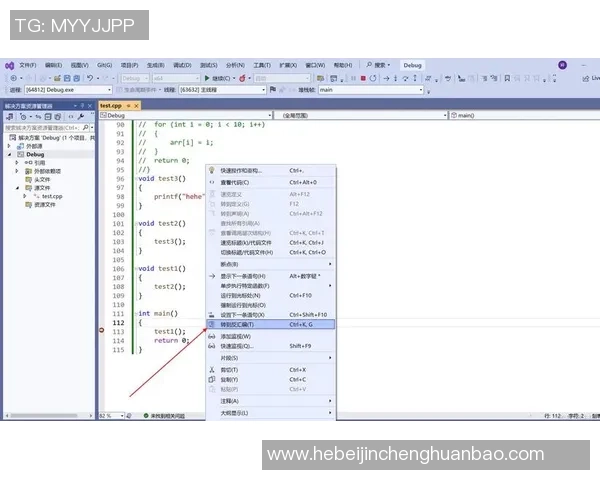Collapse the Debug project node
The width and height of the screenshot is (600, 480).
point(9,154)
